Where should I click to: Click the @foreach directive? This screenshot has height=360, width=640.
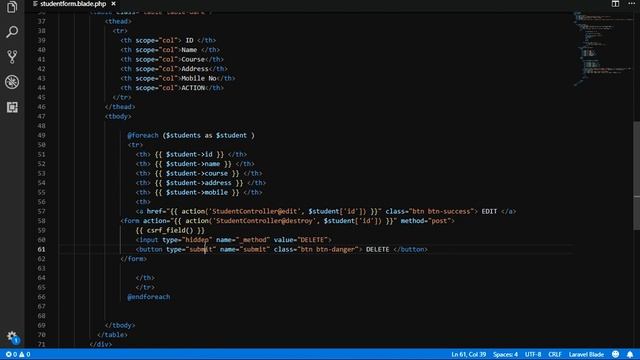tap(142, 135)
